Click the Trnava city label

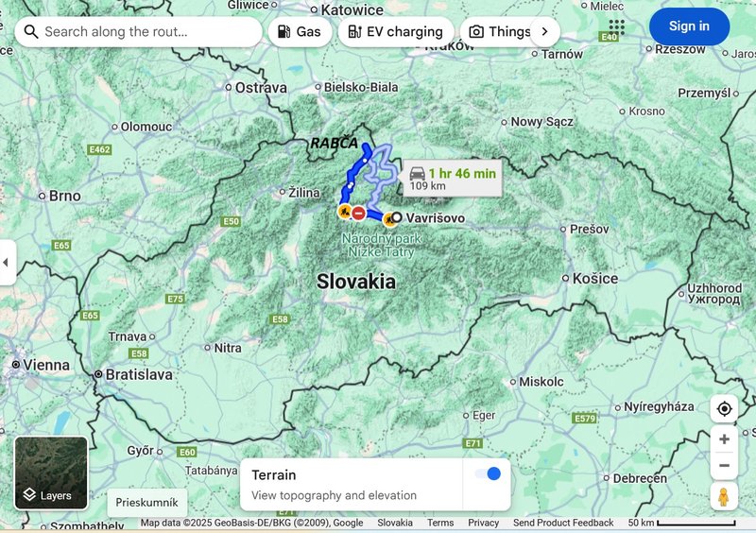click(128, 336)
